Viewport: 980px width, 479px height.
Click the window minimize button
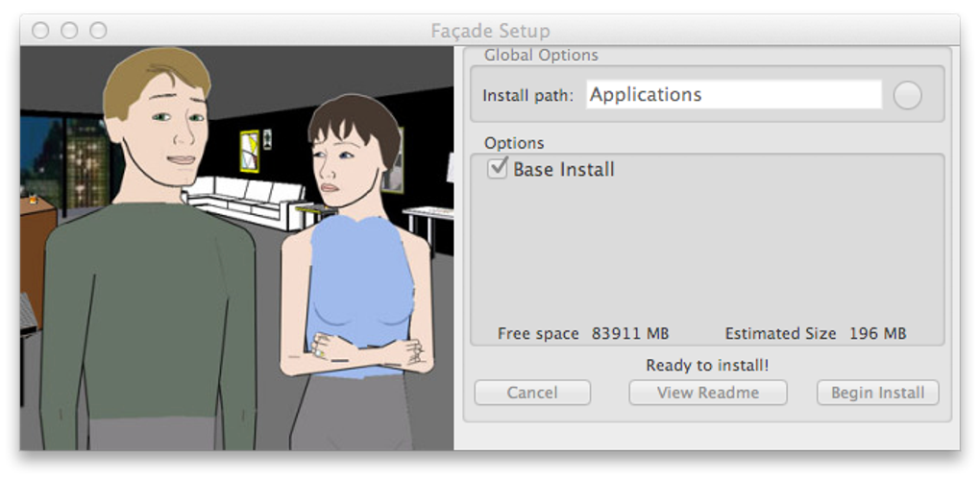tap(69, 30)
